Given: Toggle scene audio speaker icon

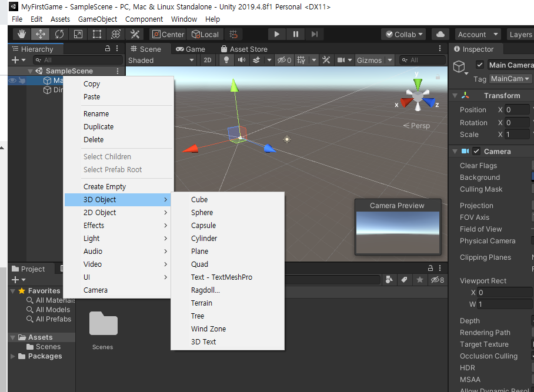Looking at the screenshot, I should pos(242,60).
